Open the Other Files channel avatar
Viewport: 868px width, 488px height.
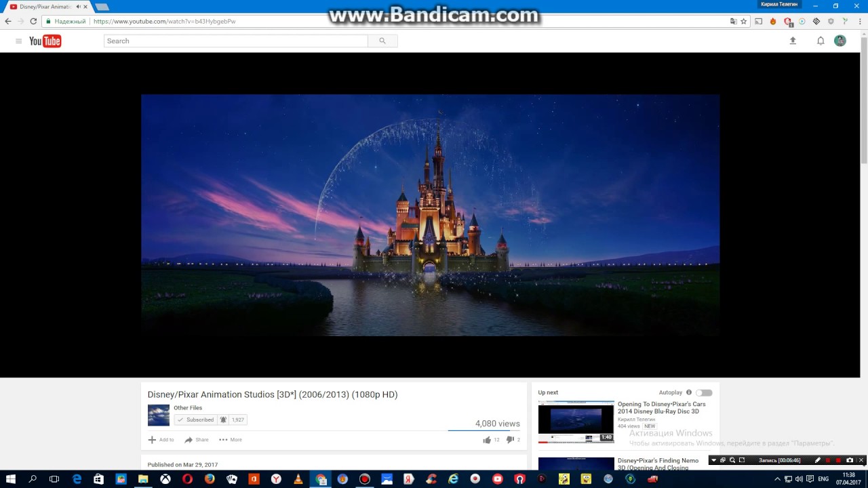point(159,415)
